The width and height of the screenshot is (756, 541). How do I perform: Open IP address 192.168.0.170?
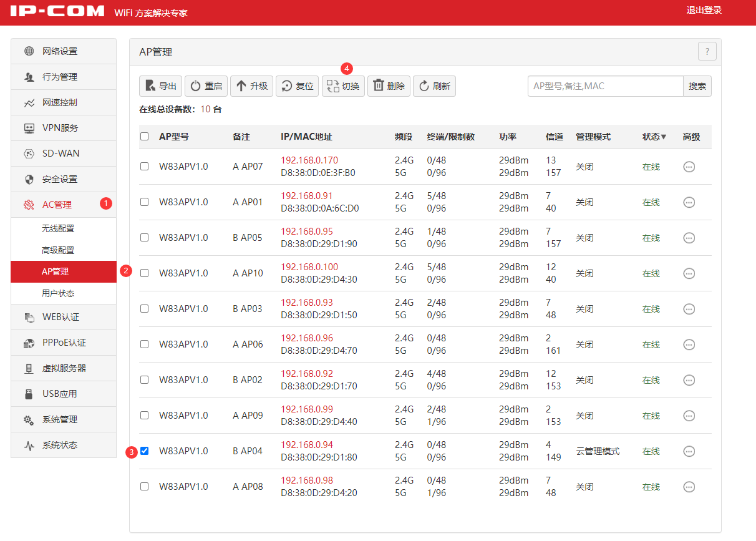309,160
